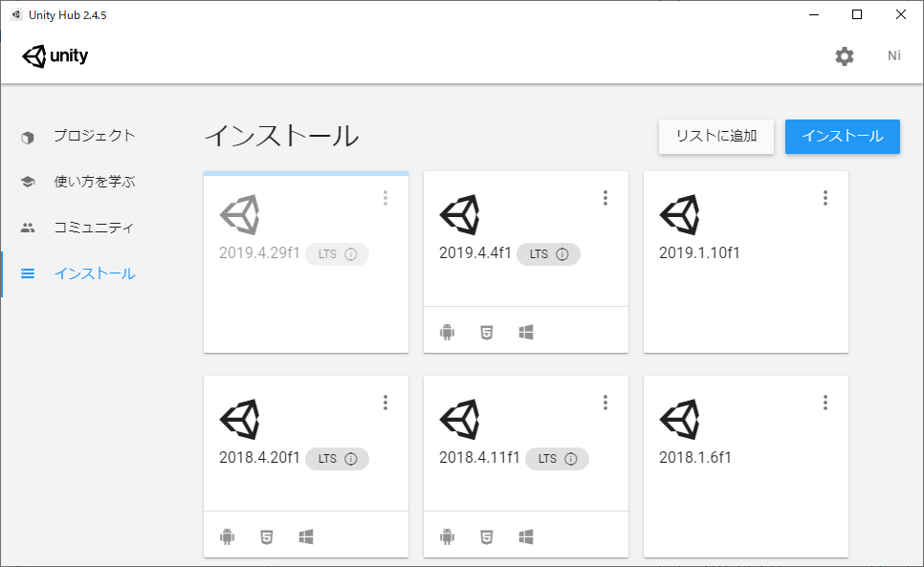The image size is (924, 567).
Task: Close the Unity Hub window
Action: pyautogui.click(x=901, y=14)
